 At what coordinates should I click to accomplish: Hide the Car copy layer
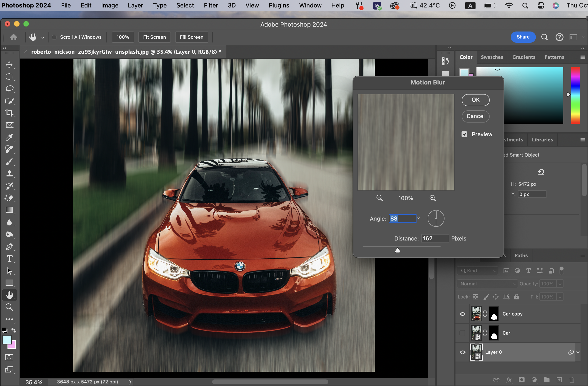tap(462, 314)
